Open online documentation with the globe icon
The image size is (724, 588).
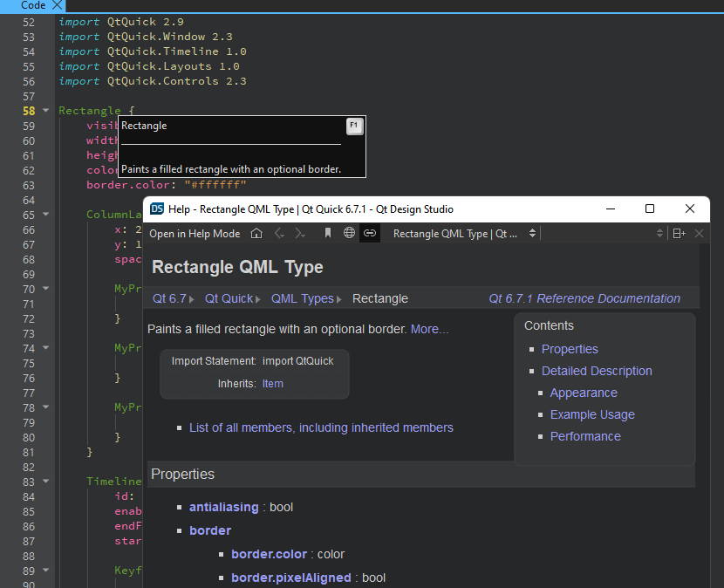[349, 233]
